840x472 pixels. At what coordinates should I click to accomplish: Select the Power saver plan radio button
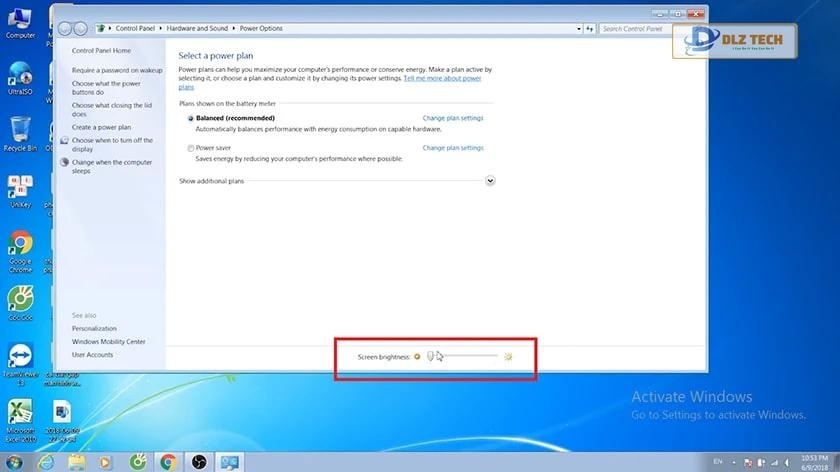click(x=191, y=148)
